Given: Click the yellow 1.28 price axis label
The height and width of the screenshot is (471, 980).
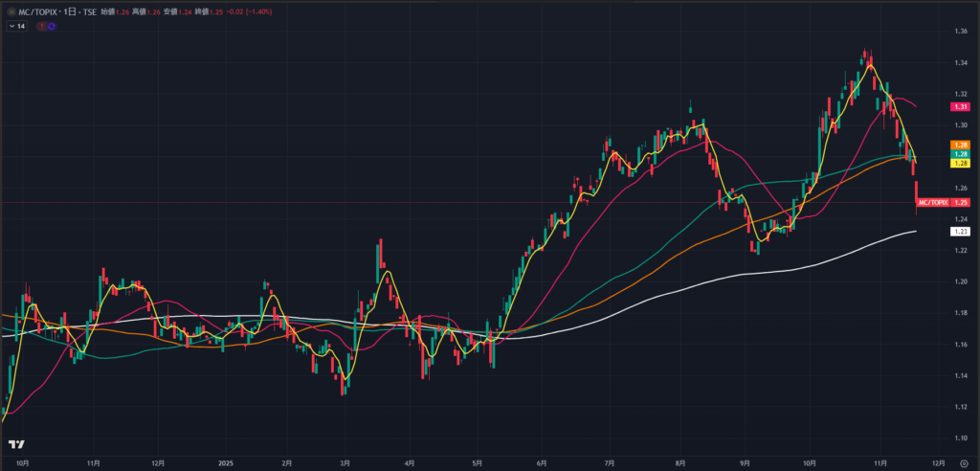Looking at the screenshot, I should point(962,164).
